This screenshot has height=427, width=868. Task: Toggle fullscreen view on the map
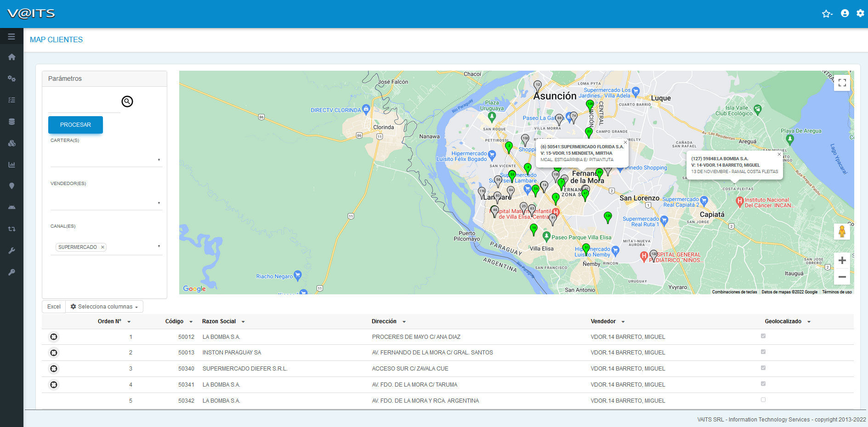click(x=842, y=83)
